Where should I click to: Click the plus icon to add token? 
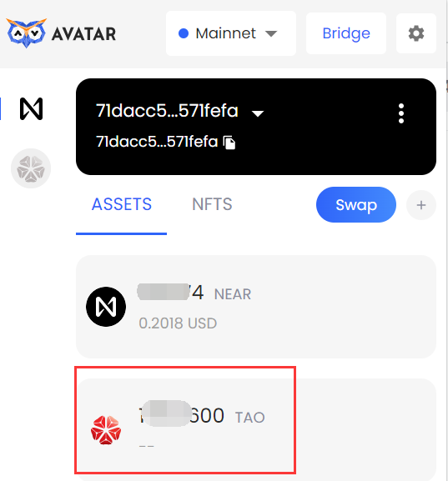point(421,205)
